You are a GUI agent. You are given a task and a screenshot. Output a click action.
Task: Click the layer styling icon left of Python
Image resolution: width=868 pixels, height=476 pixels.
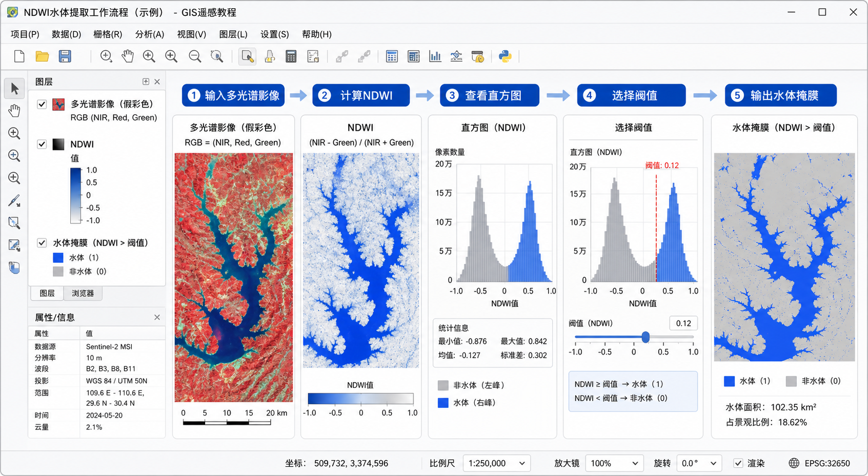click(478, 56)
